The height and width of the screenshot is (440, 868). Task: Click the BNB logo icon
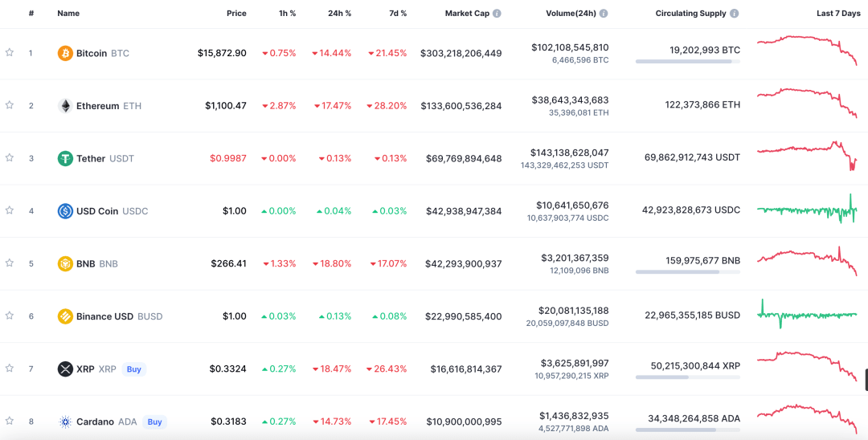point(65,263)
